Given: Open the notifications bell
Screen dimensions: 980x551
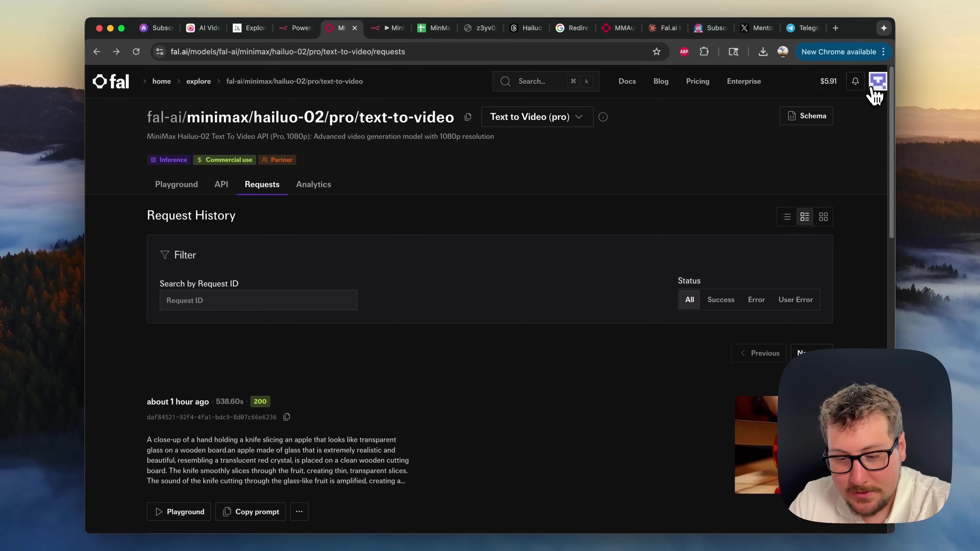Looking at the screenshot, I should point(855,81).
